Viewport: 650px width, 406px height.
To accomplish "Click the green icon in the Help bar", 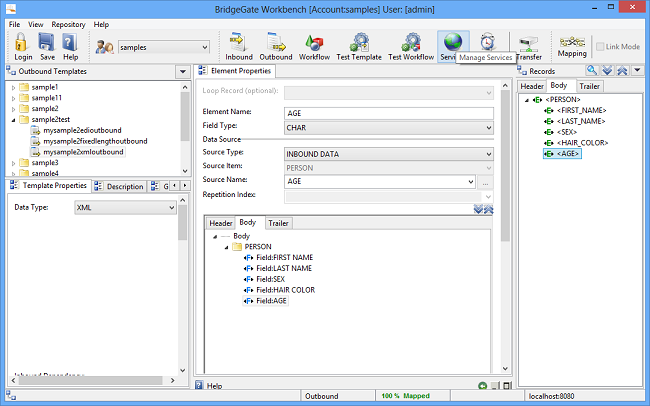I will (483, 386).
